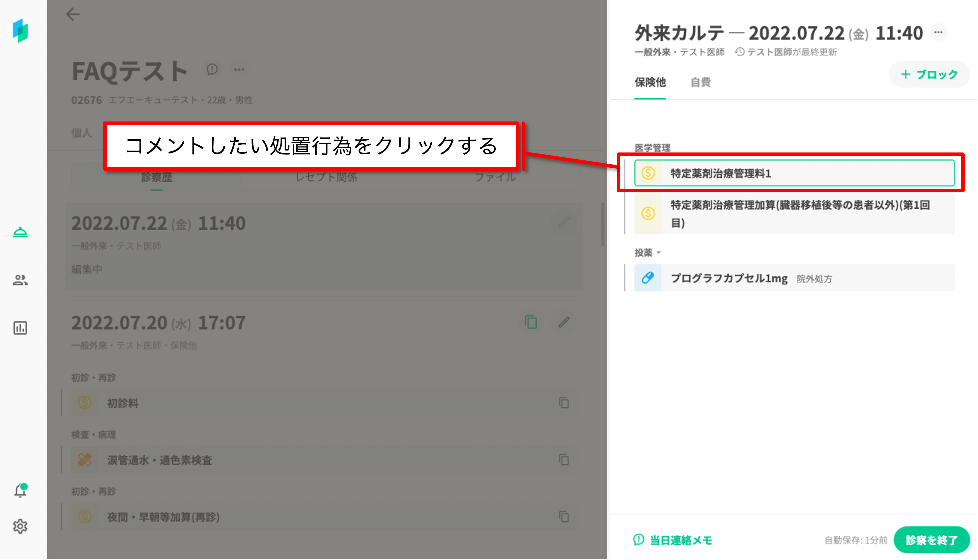Open the settings gear icon
Image resolution: width=978 pixels, height=560 pixels.
pyautogui.click(x=20, y=526)
